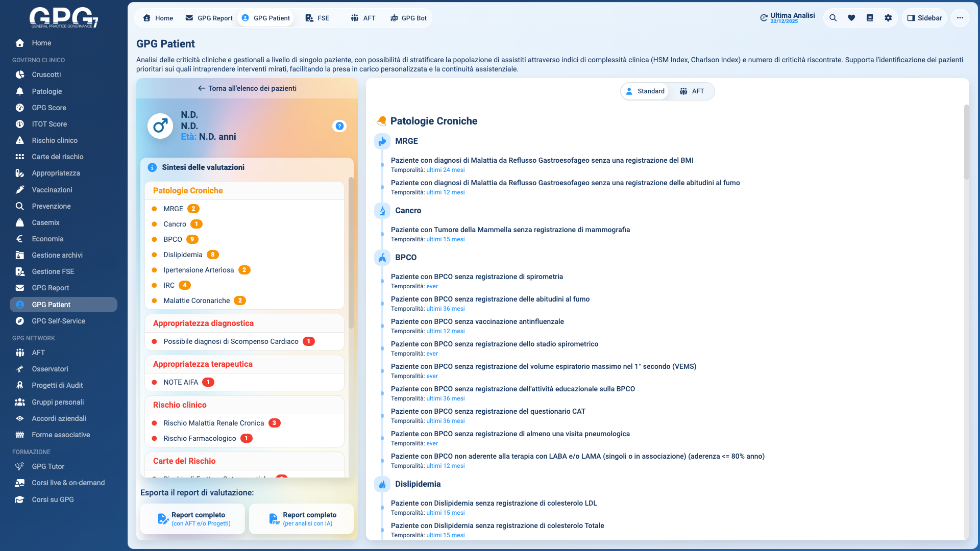Screen dimensions: 980x551
Task: Click Torna all'elenco dei pazienti link
Action: 247,88
